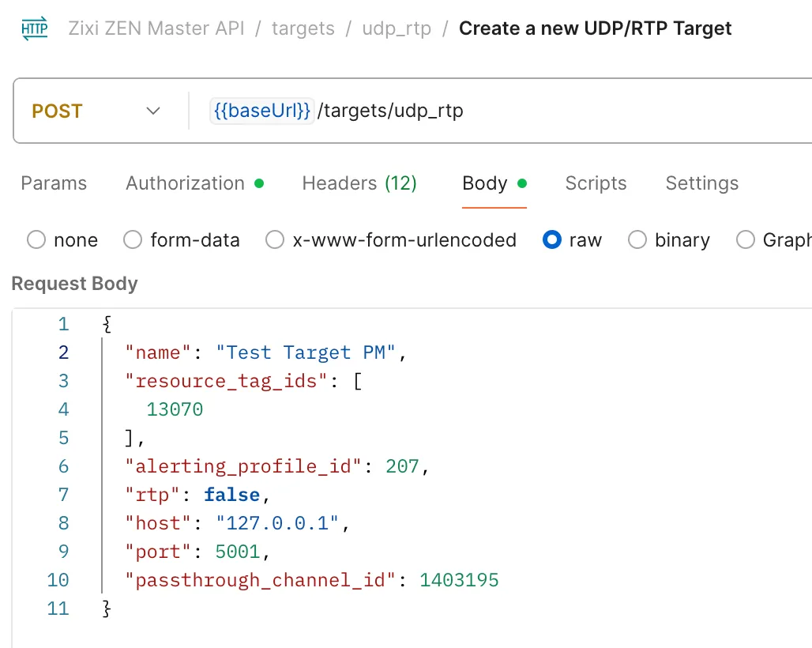Click the "Test Target PM" name value
Screen dimensions: 812x648
306,352
